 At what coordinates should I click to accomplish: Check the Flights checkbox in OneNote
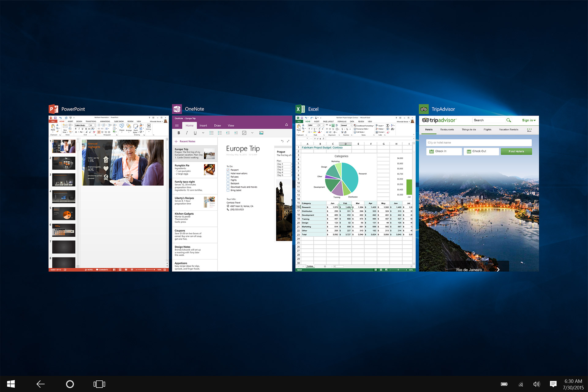click(228, 180)
